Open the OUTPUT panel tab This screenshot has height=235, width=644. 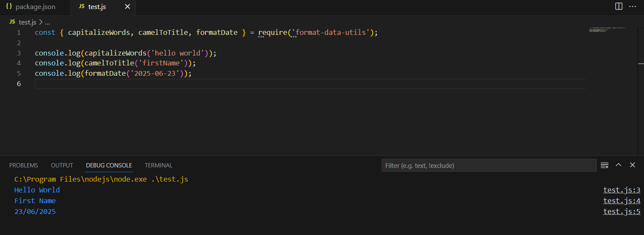coord(62,165)
